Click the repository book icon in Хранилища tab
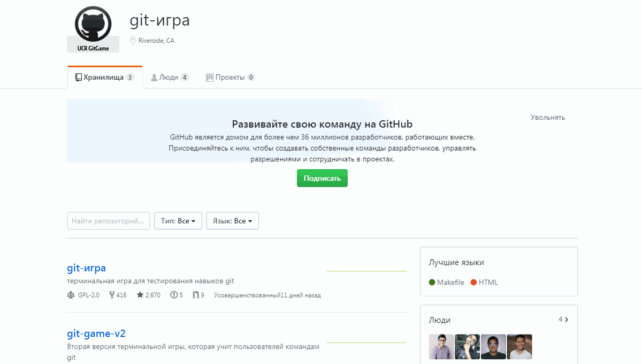The image size is (642, 364). [x=79, y=78]
